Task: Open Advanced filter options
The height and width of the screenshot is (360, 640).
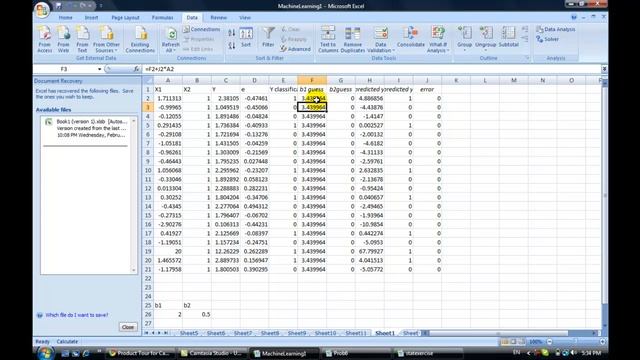Action: click(296, 49)
